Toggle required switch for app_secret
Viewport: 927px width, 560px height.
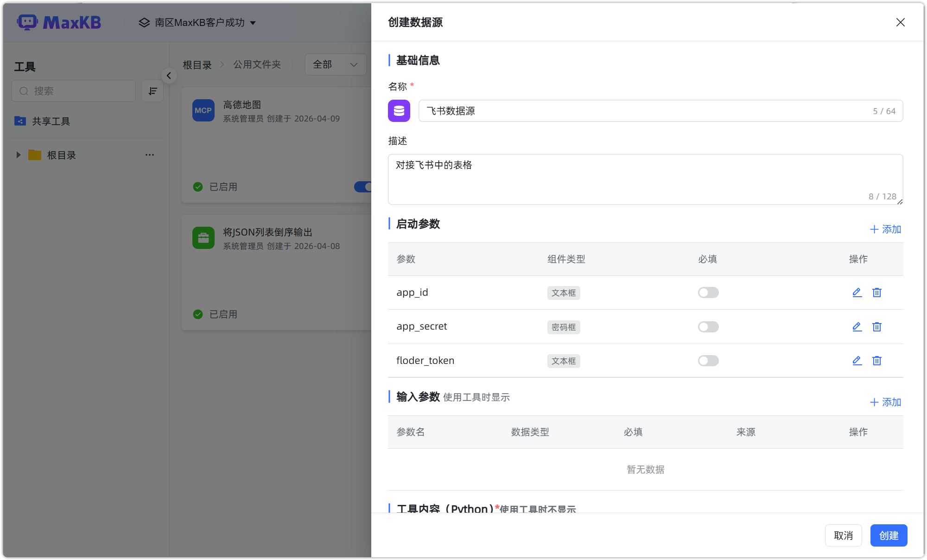[708, 327]
